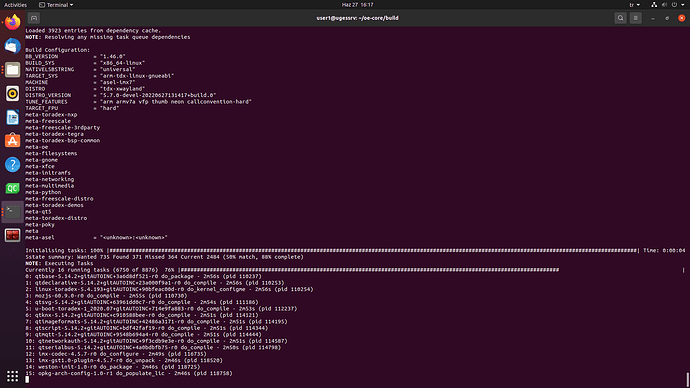Viewport: 690px width, 388px height.
Task: Click task 14 weston-init do_package line
Action: (x=113, y=367)
